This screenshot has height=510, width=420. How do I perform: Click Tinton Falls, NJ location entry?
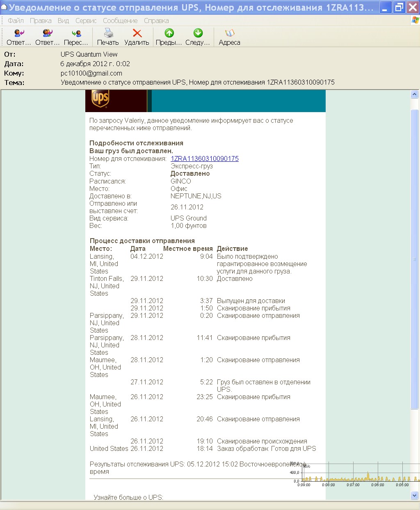(107, 286)
